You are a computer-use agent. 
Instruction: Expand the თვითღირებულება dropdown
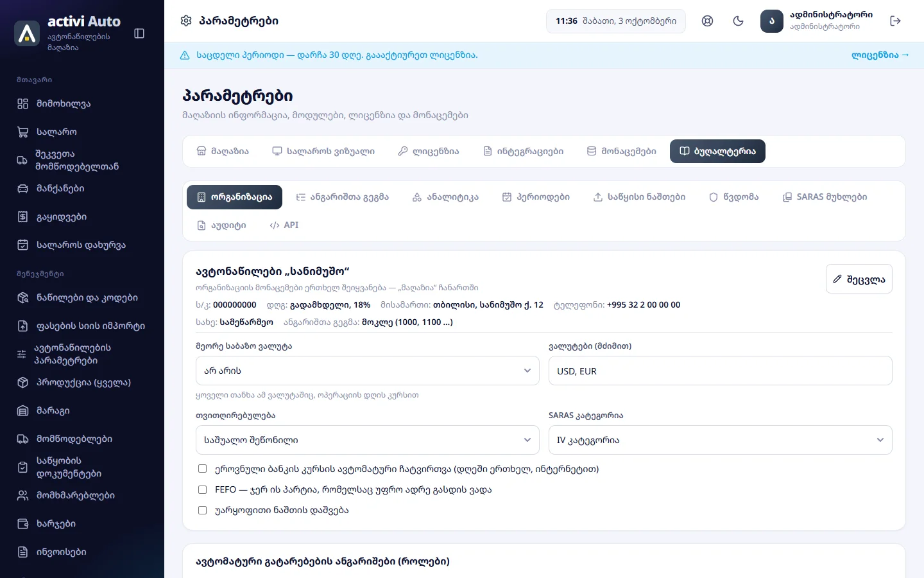click(368, 440)
